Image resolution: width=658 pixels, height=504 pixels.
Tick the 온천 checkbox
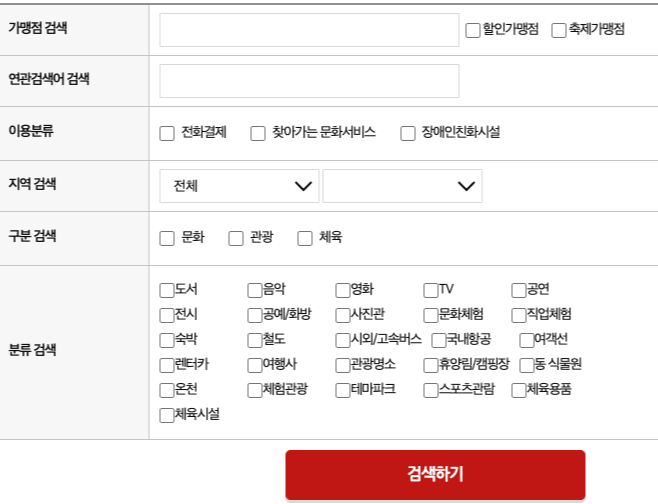pyautogui.click(x=167, y=390)
